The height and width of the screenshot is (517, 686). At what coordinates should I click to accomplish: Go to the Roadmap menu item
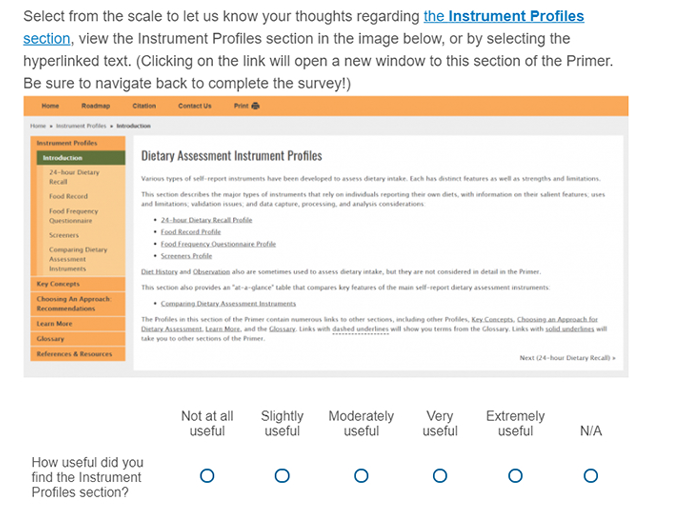(96, 106)
